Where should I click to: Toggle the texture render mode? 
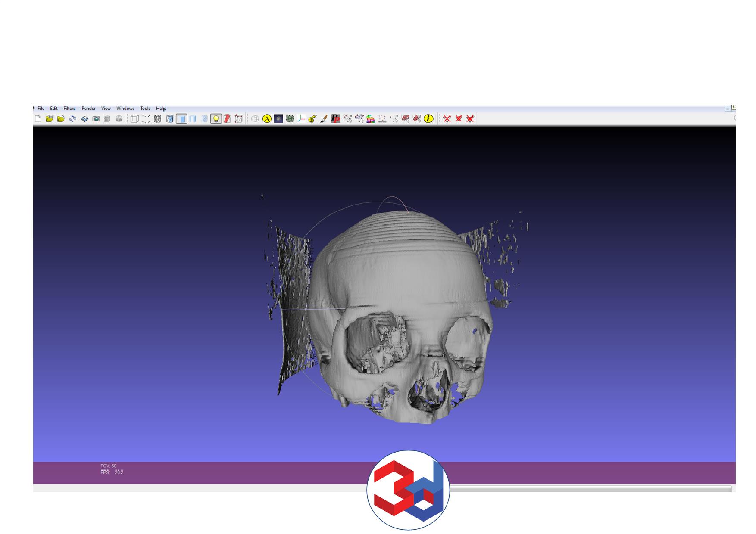tap(204, 119)
